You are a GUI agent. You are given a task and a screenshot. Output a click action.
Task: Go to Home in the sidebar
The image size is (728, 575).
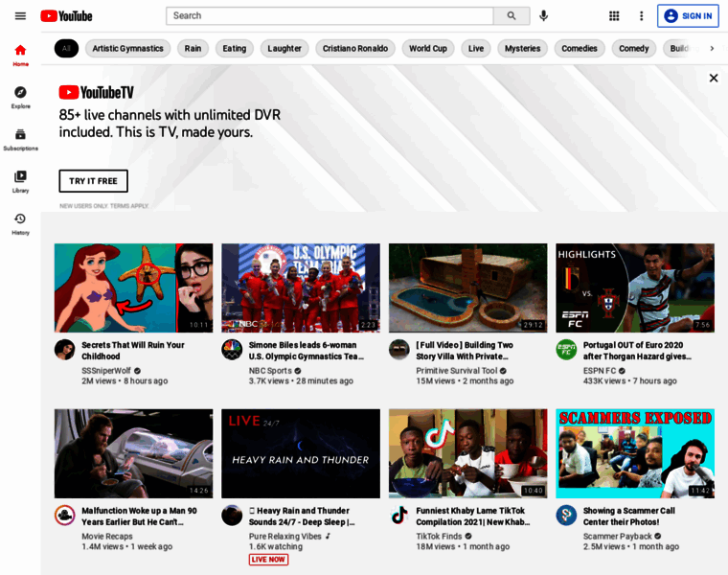click(x=20, y=56)
